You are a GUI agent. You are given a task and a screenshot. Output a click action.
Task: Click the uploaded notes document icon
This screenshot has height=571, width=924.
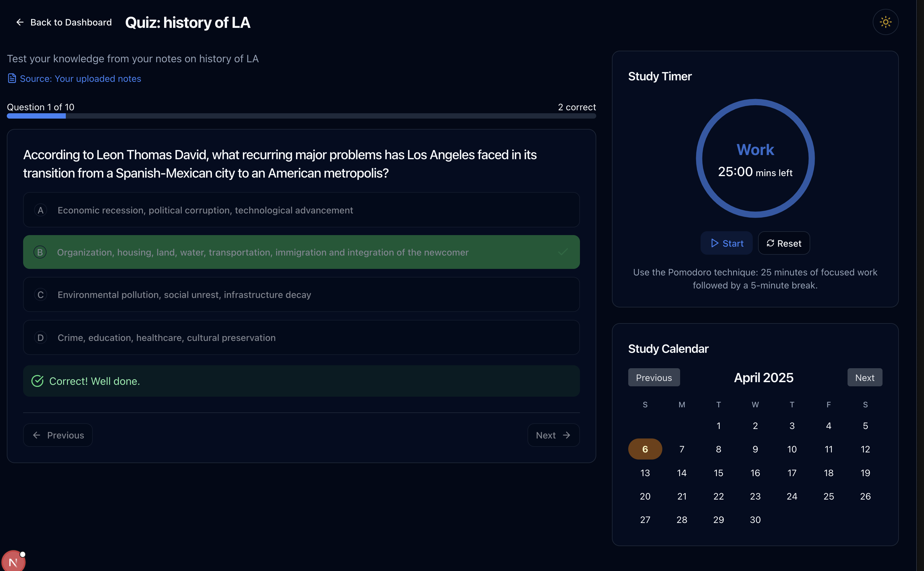click(12, 79)
